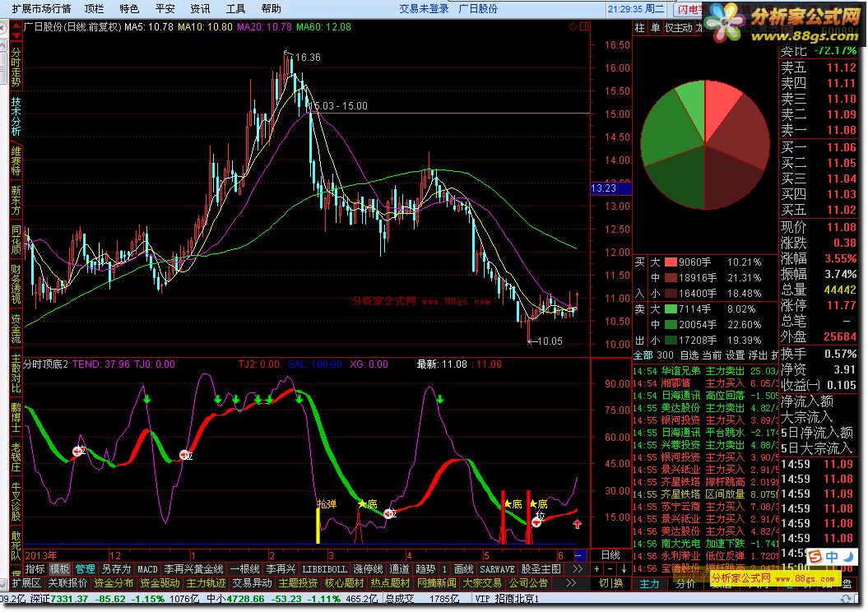Select the 主力 tab at bottom right

(650, 584)
